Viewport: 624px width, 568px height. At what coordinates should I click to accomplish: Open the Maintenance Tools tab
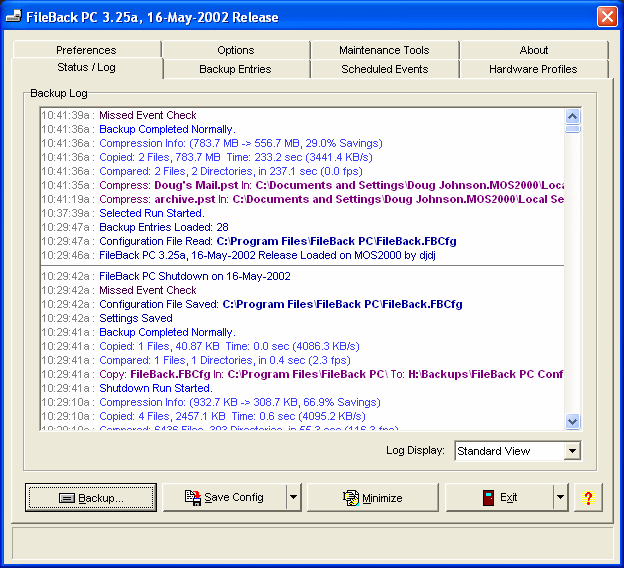coord(384,50)
